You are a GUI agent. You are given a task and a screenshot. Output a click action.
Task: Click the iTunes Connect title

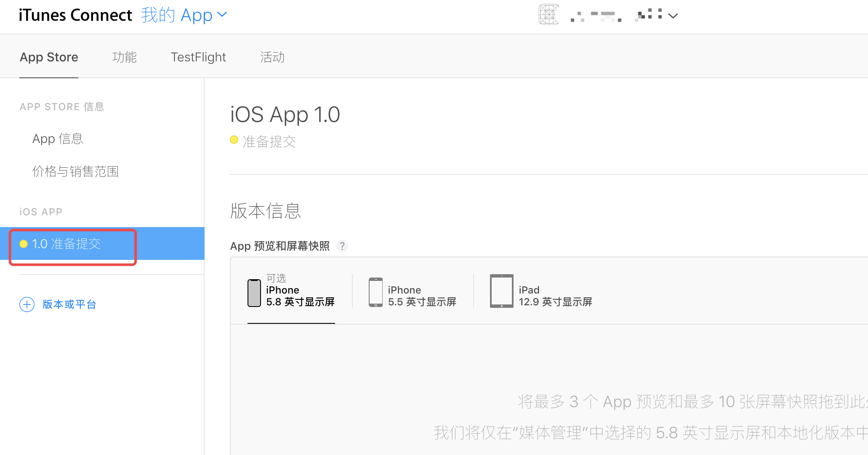pos(75,15)
